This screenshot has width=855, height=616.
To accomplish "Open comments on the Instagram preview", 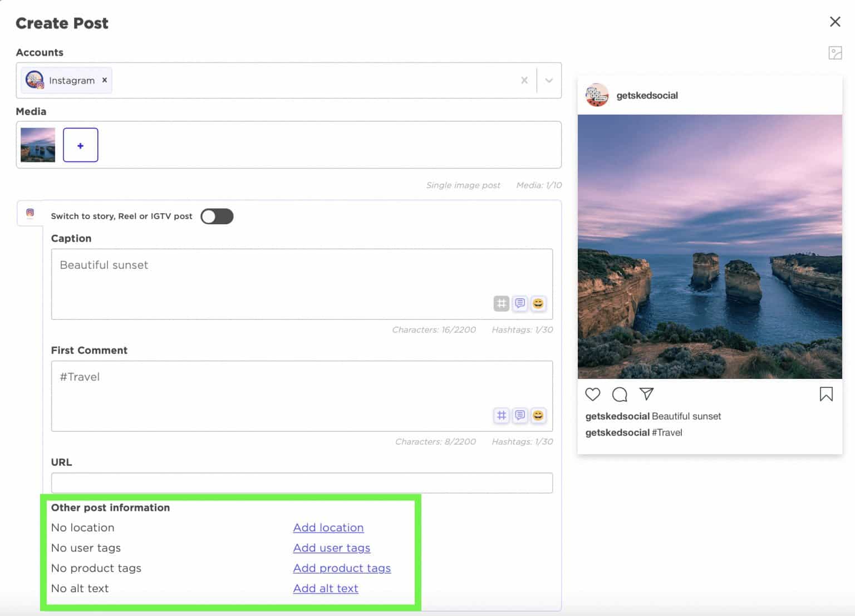I will click(620, 394).
